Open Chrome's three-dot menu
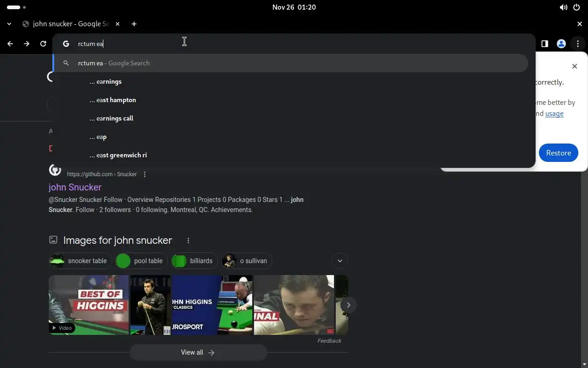The height and width of the screenshot is (368, 588). [x=577, y=44]
